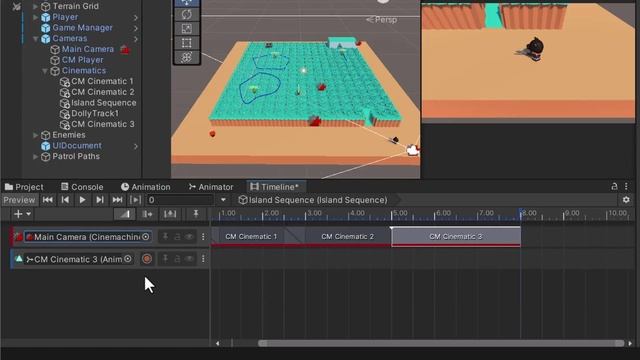Mute the Main Camera track
The height and width of the screenshot is (360, 640).
(x=189, y=237)
